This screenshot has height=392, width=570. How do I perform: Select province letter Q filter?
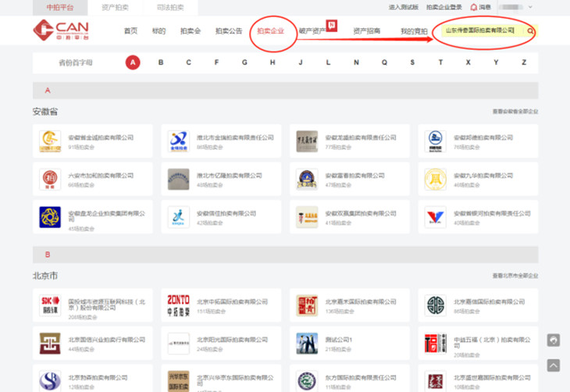click(384, 62)
